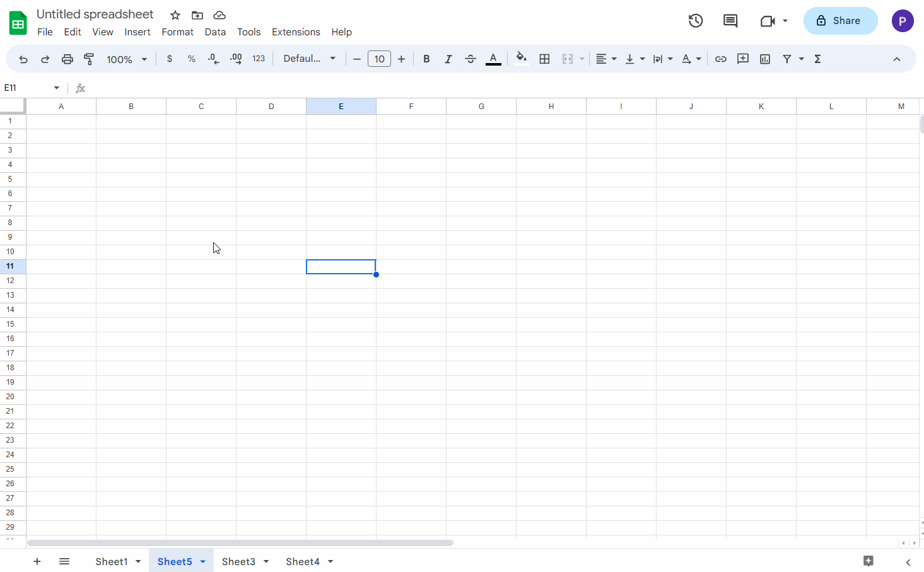924x572 pixels.
Task: View cloud save status
Action: (219, 15)
